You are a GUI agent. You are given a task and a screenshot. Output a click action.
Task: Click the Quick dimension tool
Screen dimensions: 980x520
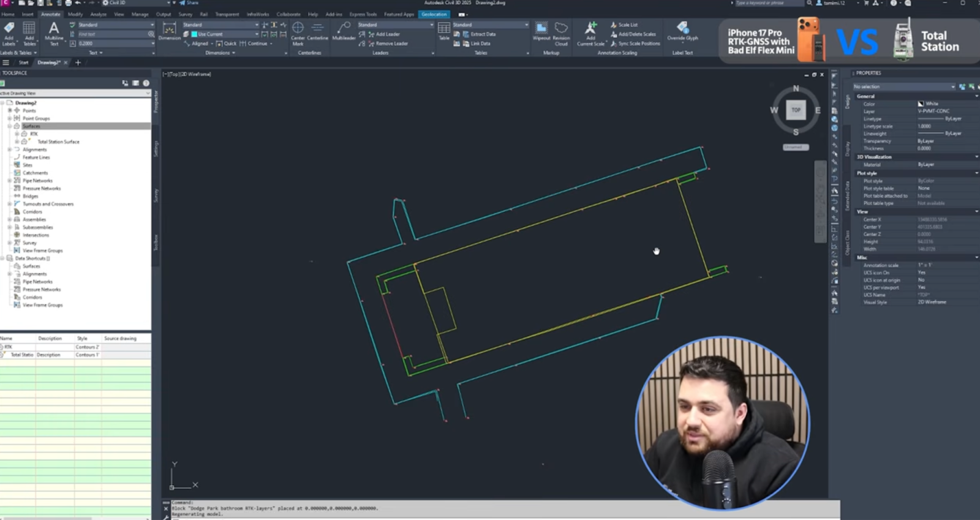coord(226,43)
